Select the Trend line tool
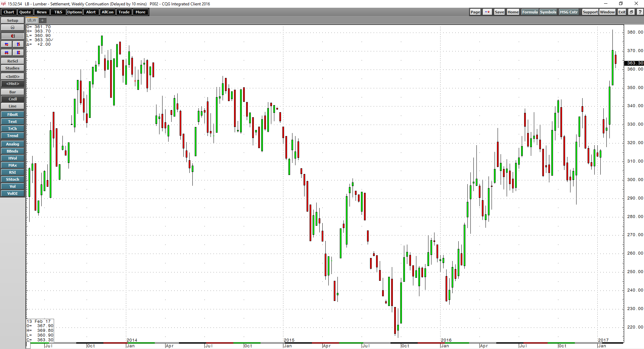This screenshot has width=644, height=349. coord(12,136)
